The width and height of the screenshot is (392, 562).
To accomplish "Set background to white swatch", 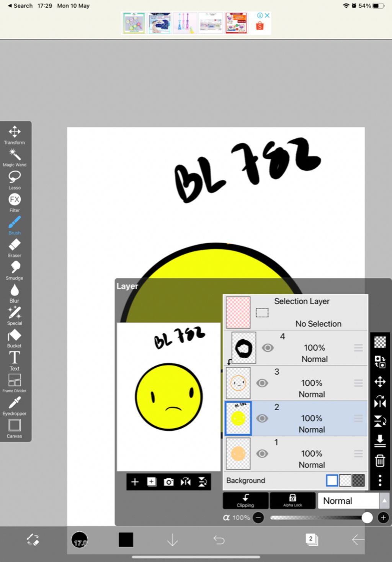I will [332, 480].
